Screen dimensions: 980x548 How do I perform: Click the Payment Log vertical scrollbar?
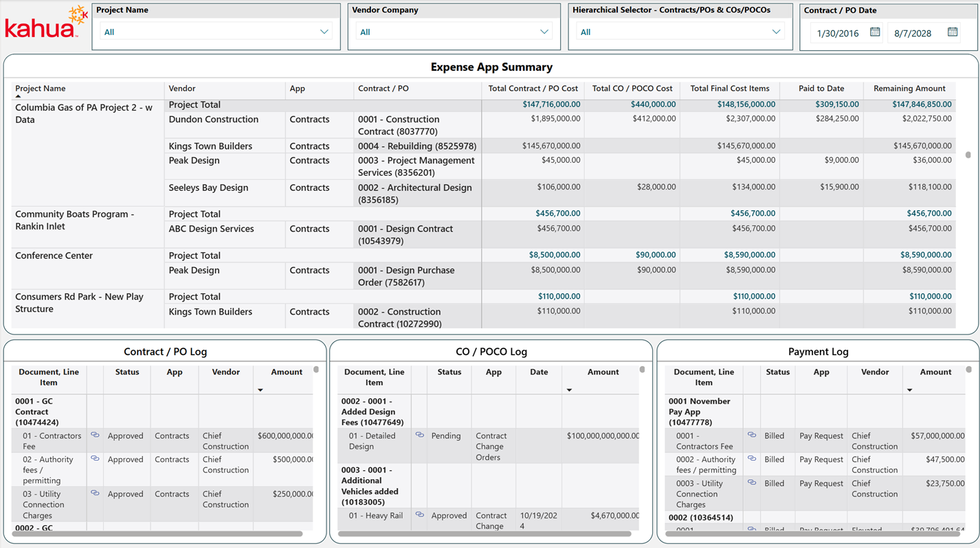968,369
